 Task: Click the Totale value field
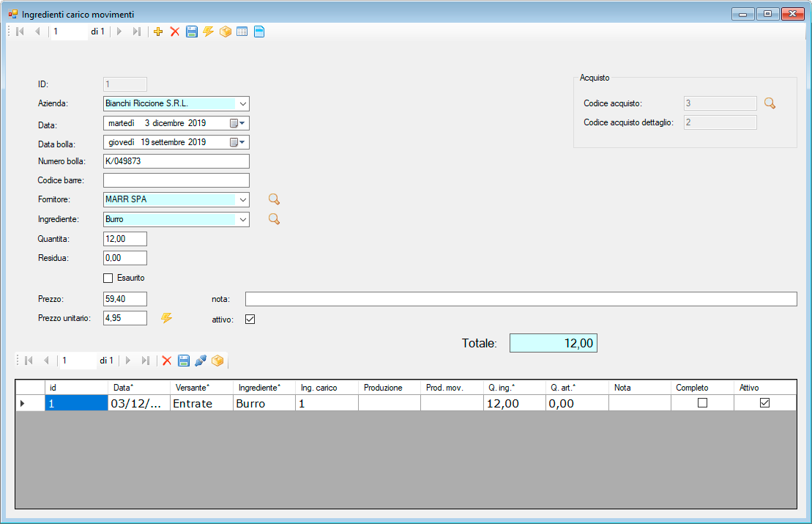click(x=553, y=343)
